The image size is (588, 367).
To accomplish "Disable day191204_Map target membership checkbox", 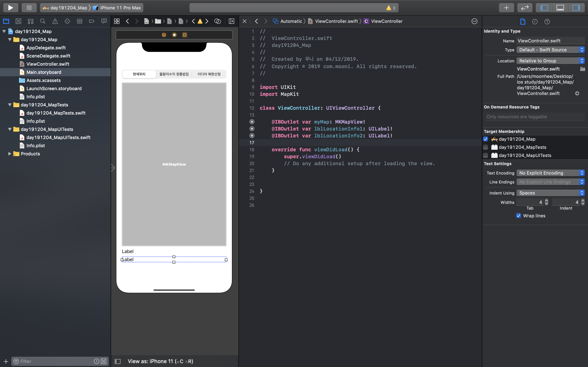I will click(x=486, y=139).
